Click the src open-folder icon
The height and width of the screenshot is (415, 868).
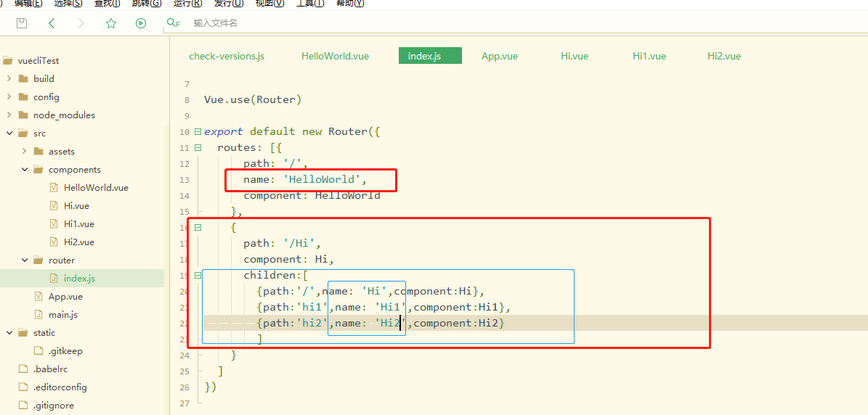pyautogui.click(x=23, y=133)
